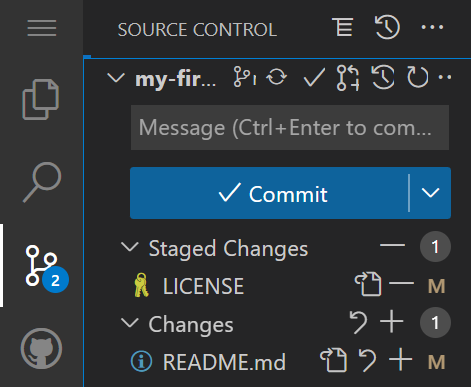Click the commit message input field
The image size is (471, 387).
click(290, 128)
